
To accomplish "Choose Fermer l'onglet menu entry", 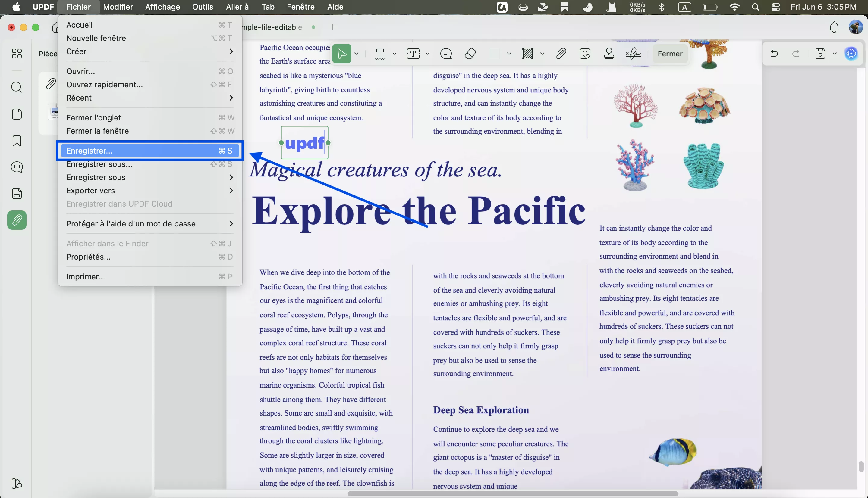I will [150, 118].
